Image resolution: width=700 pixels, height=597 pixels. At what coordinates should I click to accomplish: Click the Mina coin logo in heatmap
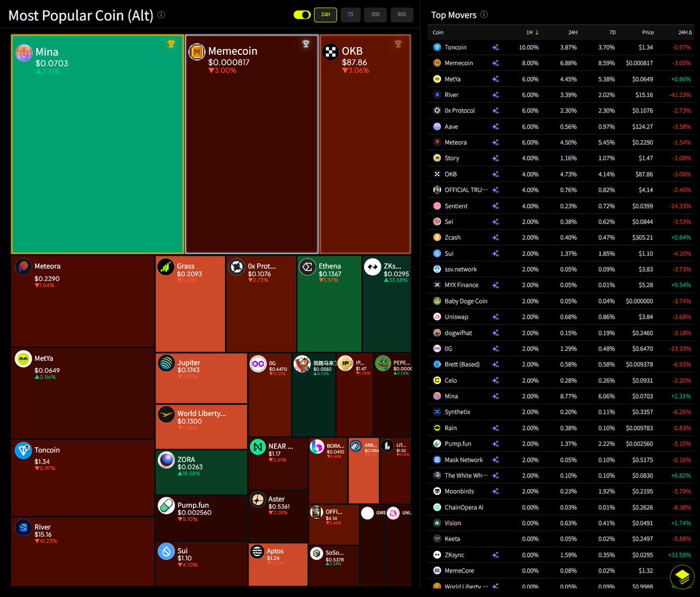tap(24, 53)
